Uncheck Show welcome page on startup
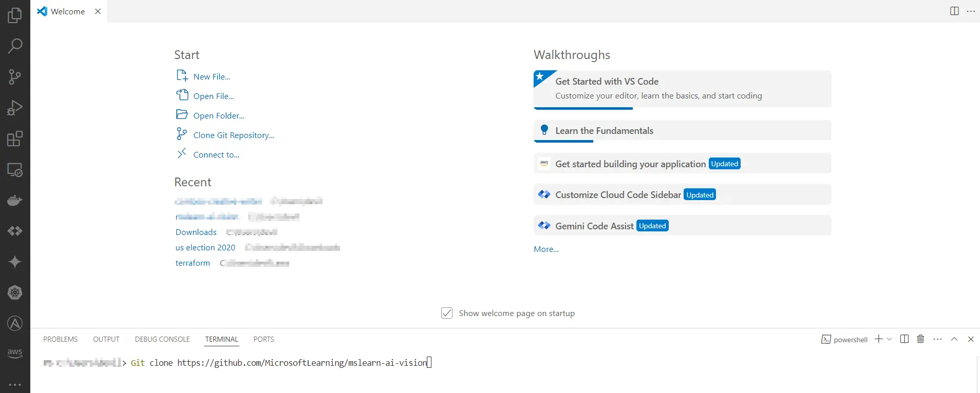This screenshot has height=393, width=980. point(447,313)
